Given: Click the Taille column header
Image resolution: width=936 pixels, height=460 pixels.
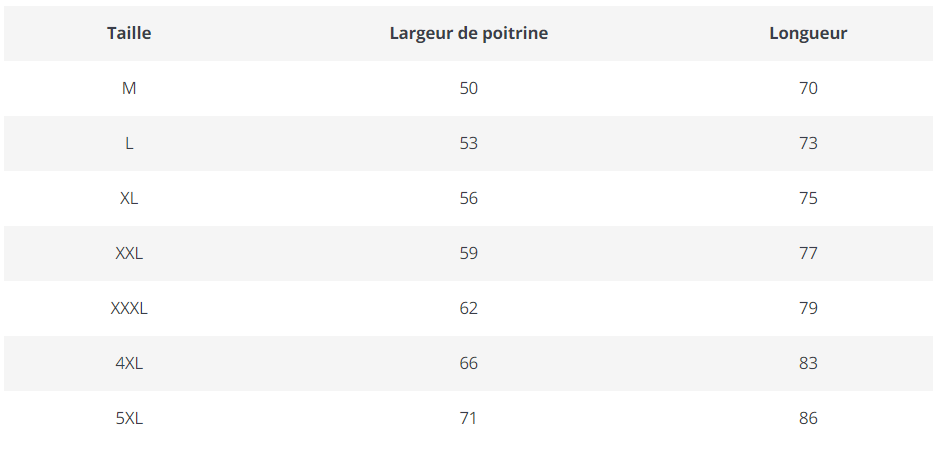Looking at the screenshot, I should click(129, 33).
